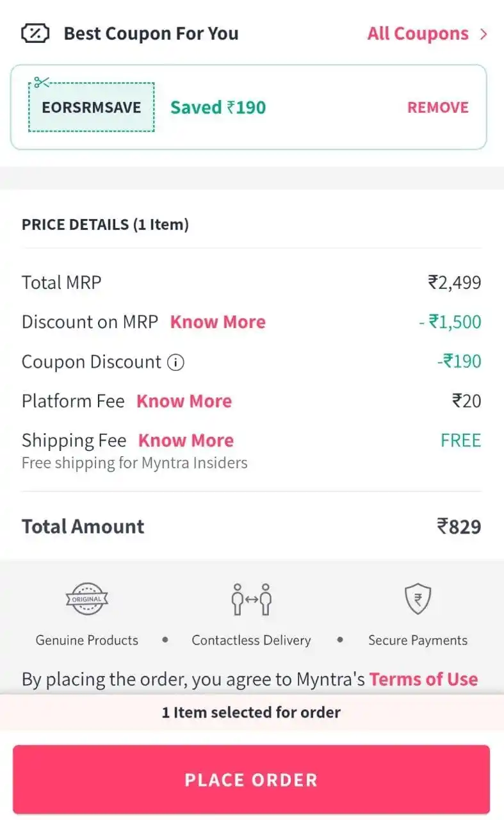Screen dimensions: 504x820
Task: Click the coupon ticket icon near Best Coupon
Action: (x=35, y=33)
